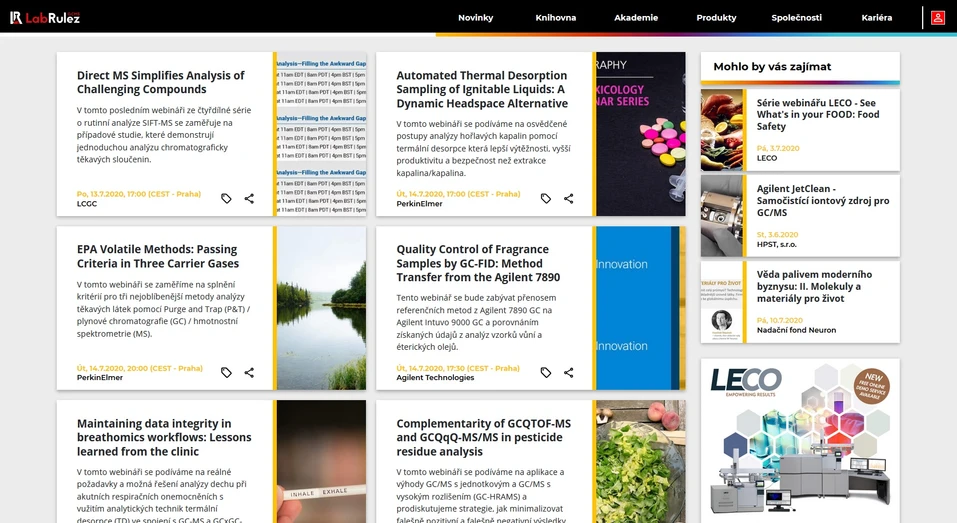This screenshot has height=523, width=957.
Task: Open Complementarity of GCQTOF-MS title
Action: tap(483, 437)
